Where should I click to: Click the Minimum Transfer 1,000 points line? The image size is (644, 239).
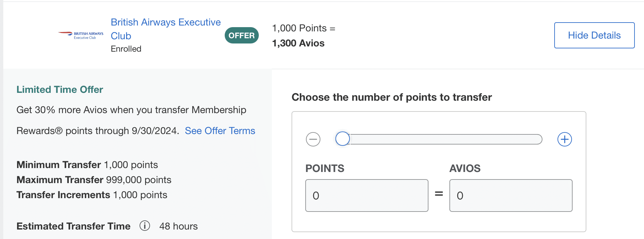click(87, 165)
